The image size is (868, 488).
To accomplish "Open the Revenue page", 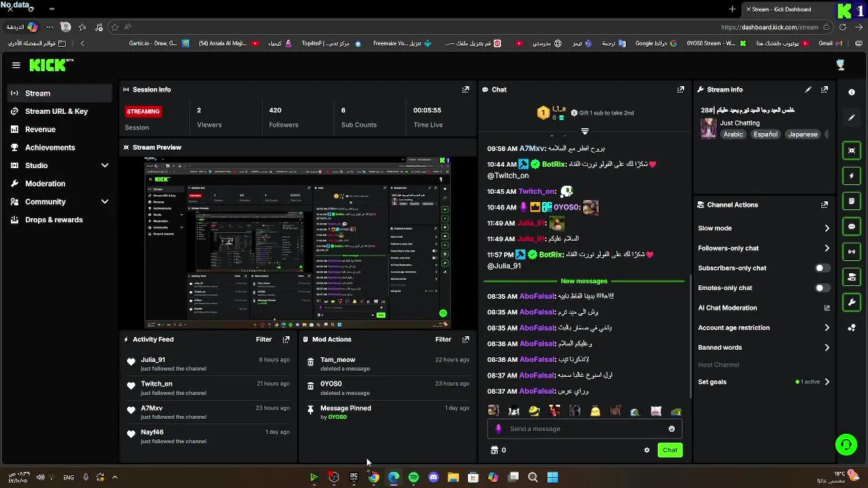I will (59, 129).
